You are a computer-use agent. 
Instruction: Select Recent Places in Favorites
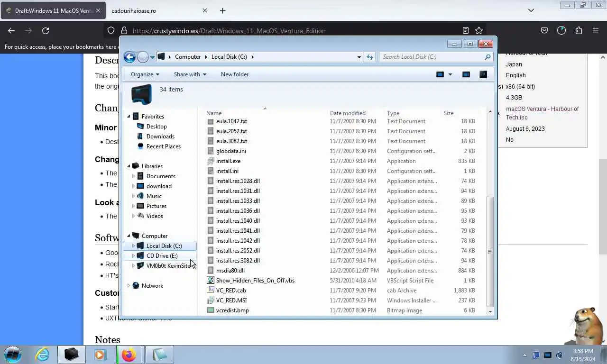pos(163,146)
